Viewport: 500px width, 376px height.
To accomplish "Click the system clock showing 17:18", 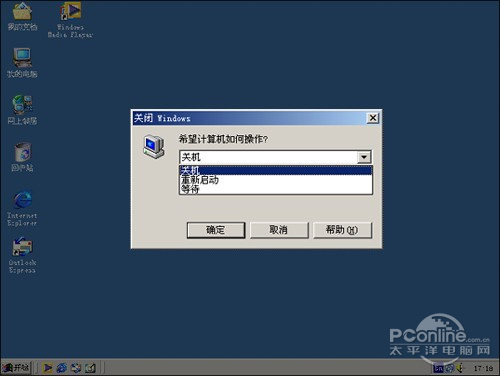I will [x=483, y=368].
